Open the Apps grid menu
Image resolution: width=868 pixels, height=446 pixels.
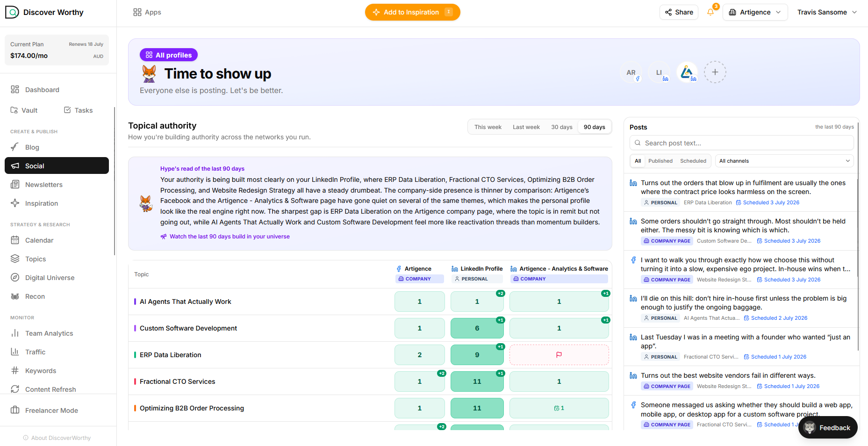(x=147, y=12)
